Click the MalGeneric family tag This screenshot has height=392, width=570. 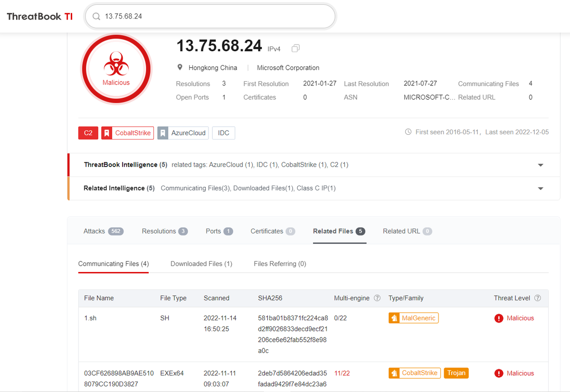click(414, 318)
